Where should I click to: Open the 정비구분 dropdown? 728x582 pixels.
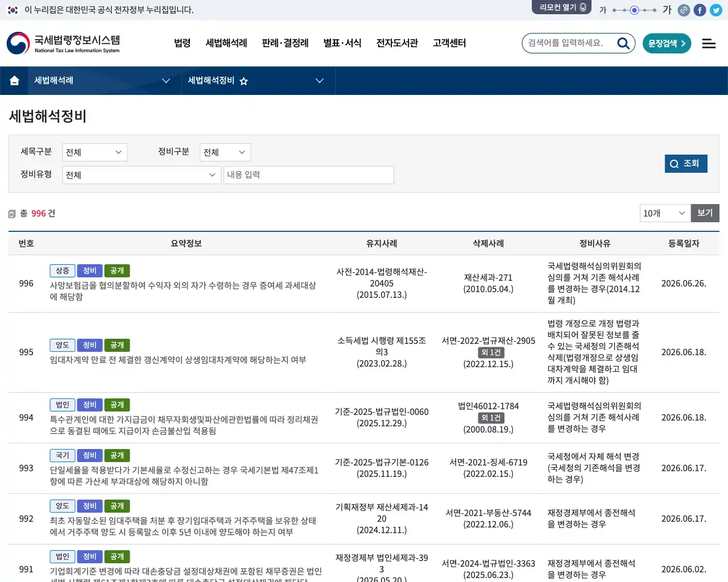click(225, 152)
